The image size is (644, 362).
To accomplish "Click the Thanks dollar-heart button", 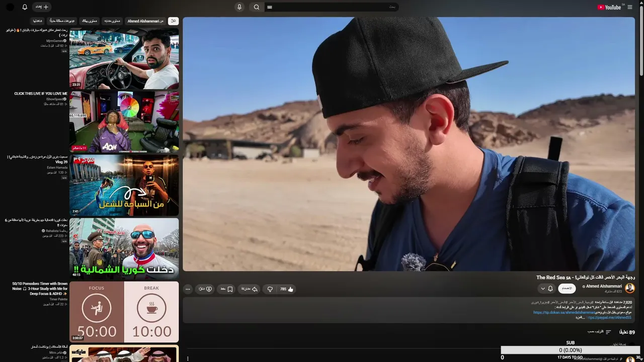I will (x=205, y=289).
